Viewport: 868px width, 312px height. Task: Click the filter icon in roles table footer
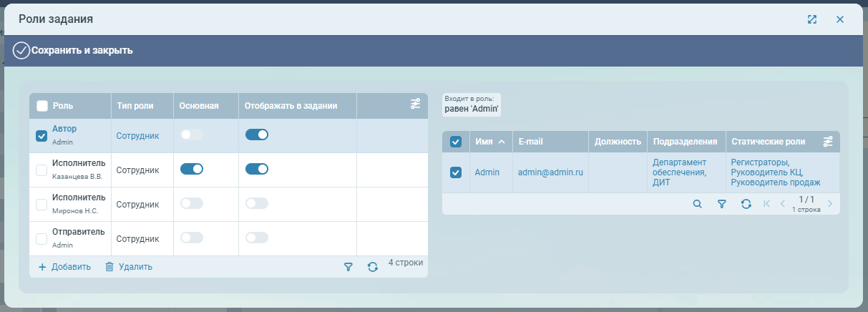348,267
